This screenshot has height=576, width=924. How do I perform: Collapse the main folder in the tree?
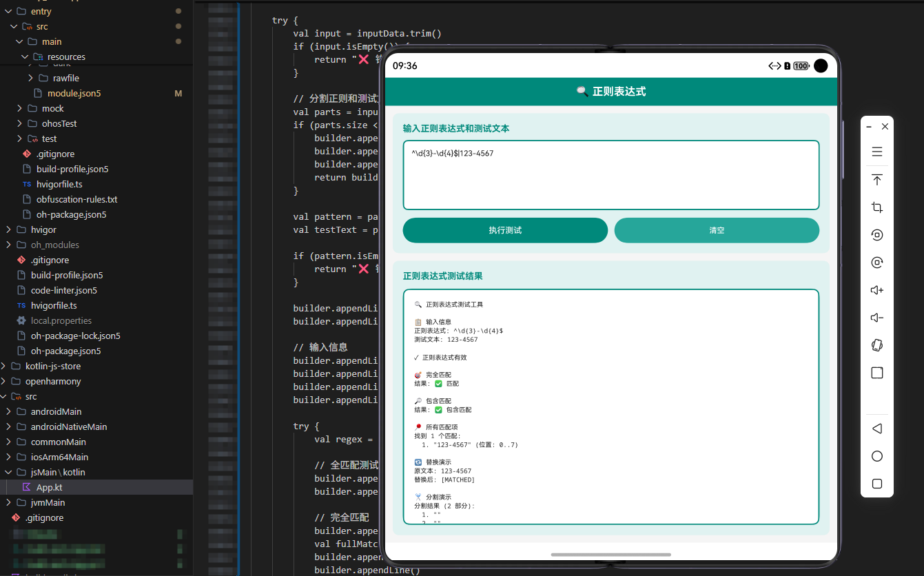[19, 41]
